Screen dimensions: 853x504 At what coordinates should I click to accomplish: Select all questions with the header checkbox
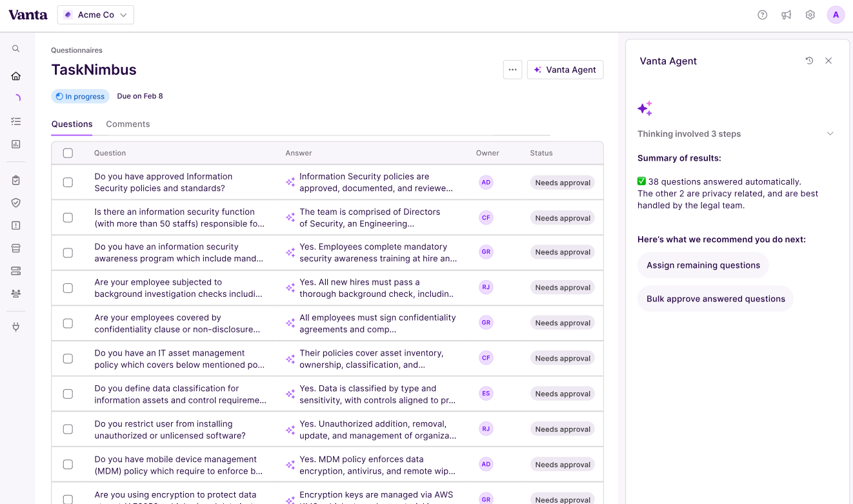pyautogui.click(x=68, y=153)
